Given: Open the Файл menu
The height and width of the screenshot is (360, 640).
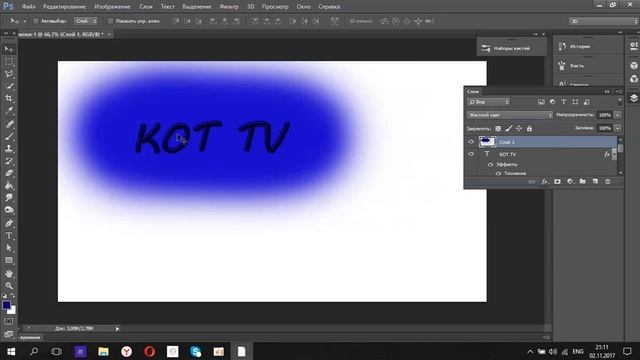Looking at the screenshot, I should pos(29,7).
